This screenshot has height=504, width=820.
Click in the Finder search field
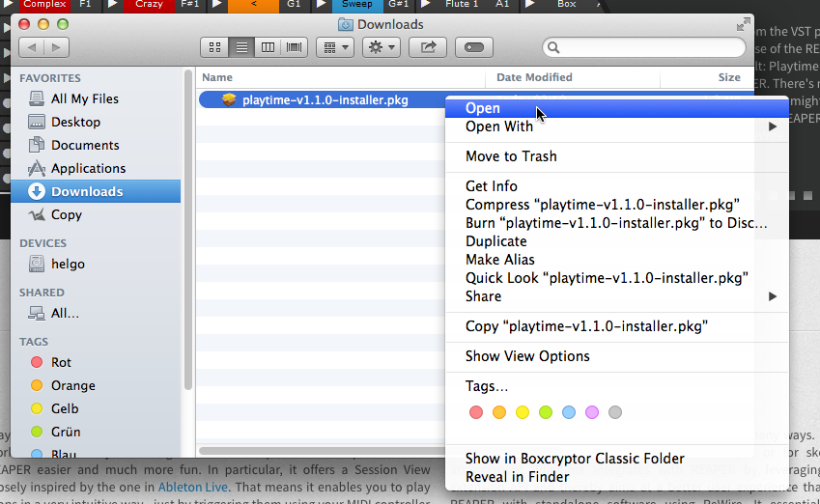[x=644, y=47]
